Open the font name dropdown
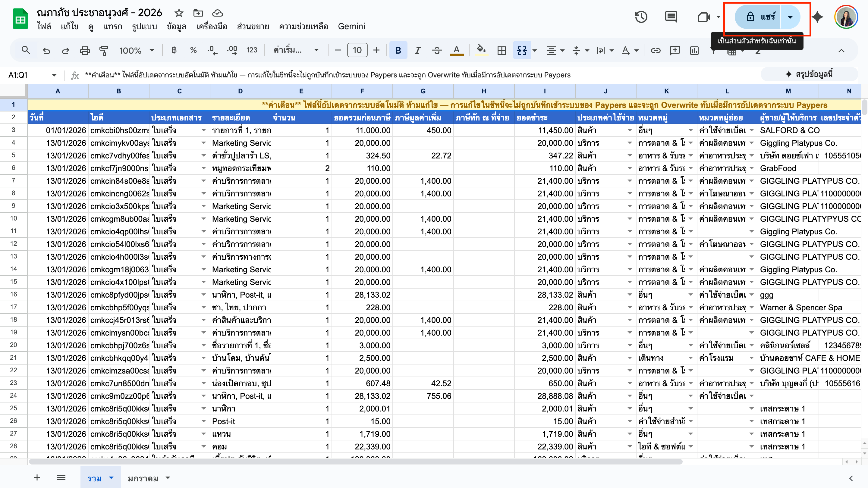The height and width of the screenshot is (488, 868). (x=296, y=51)
